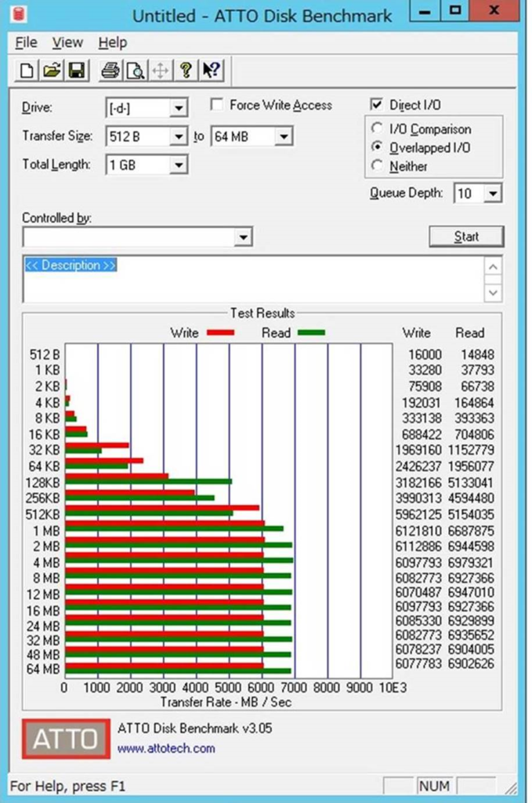
Task: Click the red Write legend swatch
Action: (220, 332)
